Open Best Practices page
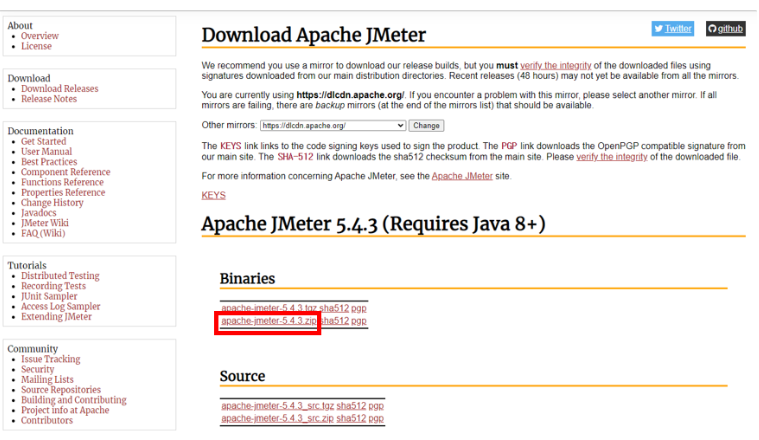 coord(49,162)
